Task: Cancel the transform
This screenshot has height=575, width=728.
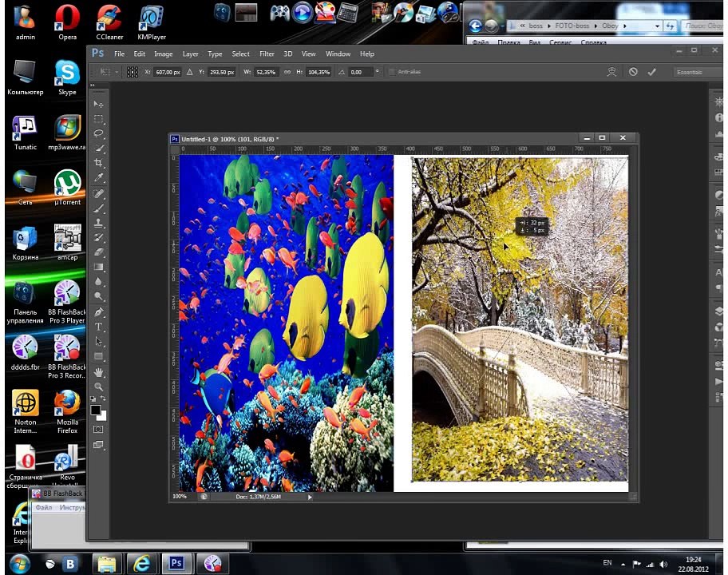Action: (633, 72)
